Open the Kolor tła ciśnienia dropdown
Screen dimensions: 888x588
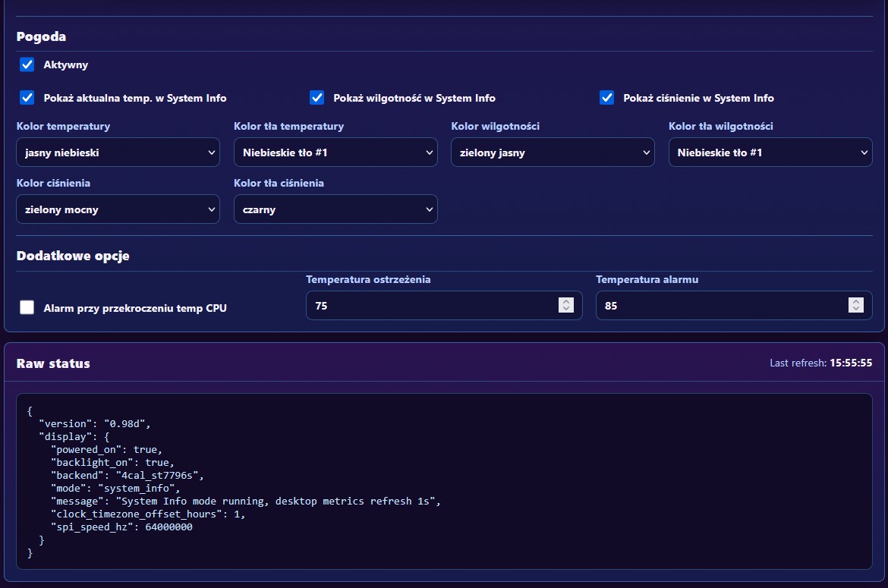335,209
